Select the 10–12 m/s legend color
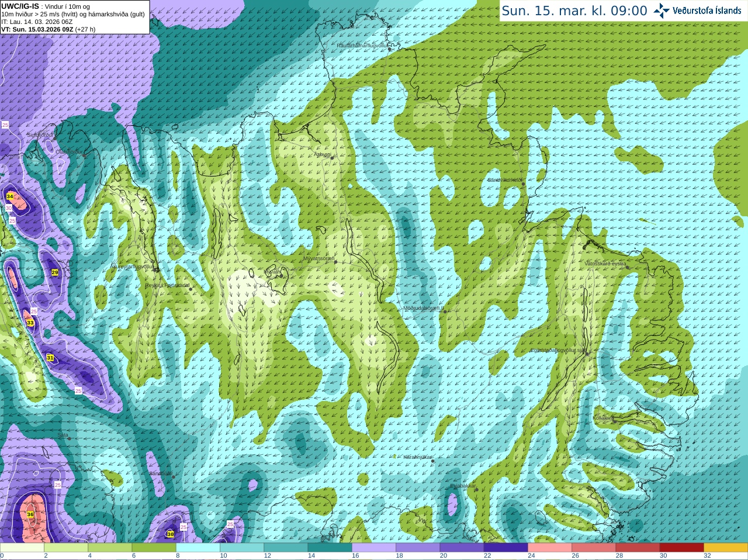 point(242,548)
